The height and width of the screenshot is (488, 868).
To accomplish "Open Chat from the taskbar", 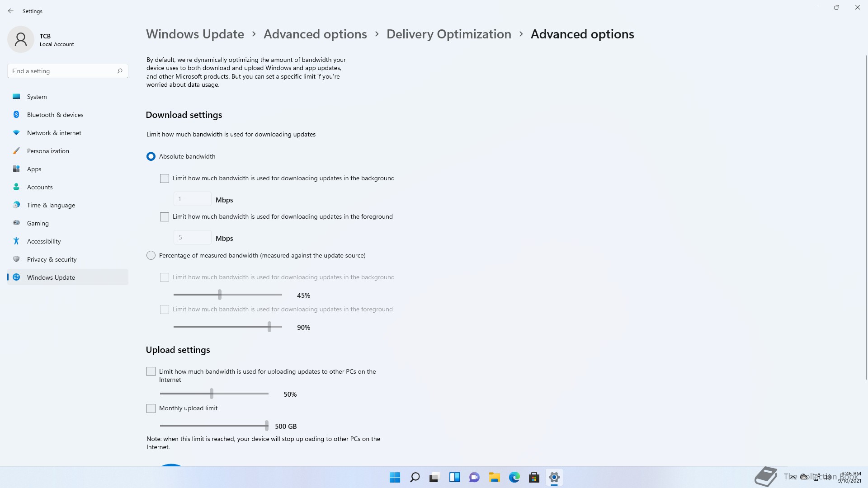I will [474, 477].
